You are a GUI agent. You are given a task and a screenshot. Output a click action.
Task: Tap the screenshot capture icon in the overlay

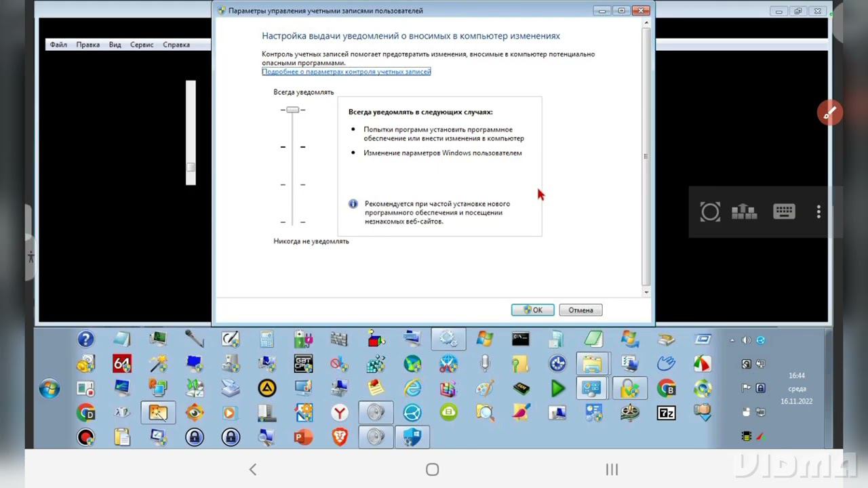(710, 212)
